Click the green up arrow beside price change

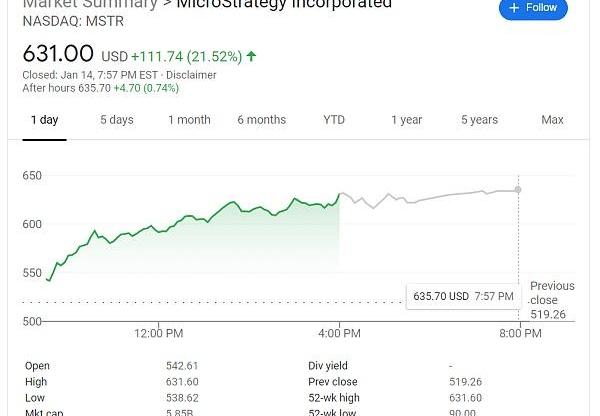[250, 56]
